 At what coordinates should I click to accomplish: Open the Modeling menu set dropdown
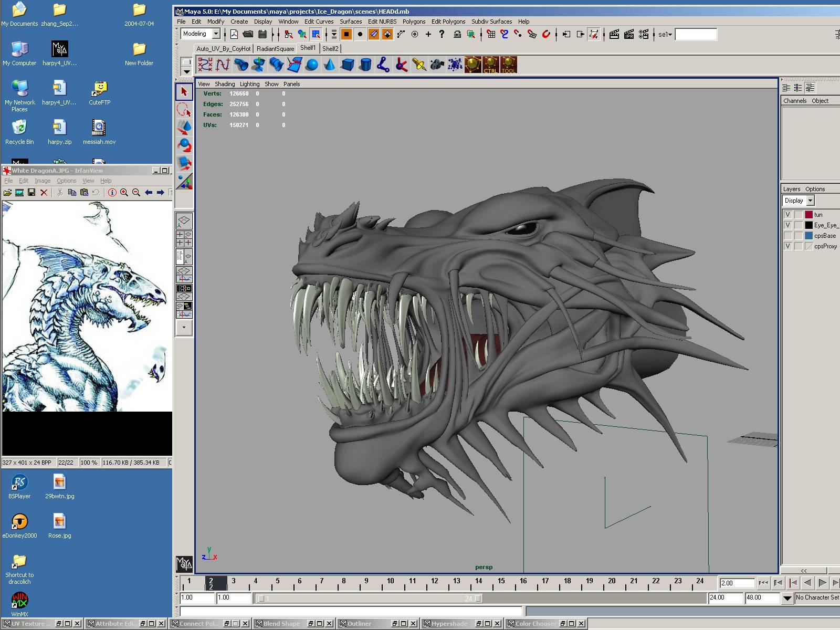click(x=215, y=34)
